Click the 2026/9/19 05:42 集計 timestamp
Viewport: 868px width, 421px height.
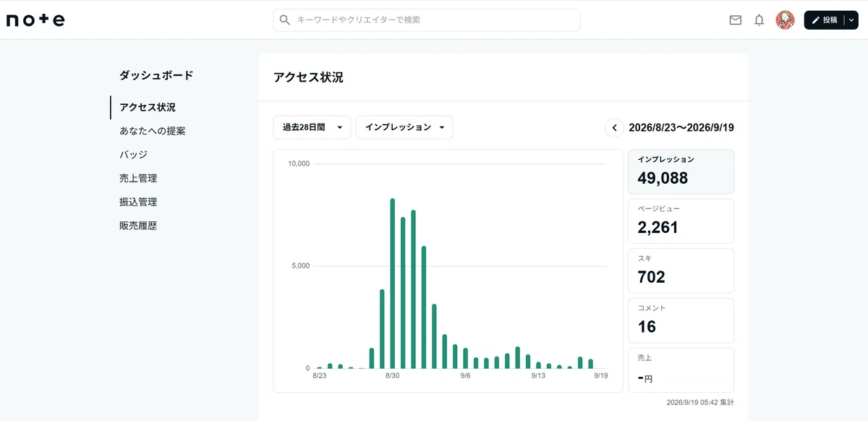click(x=700, y=402)
